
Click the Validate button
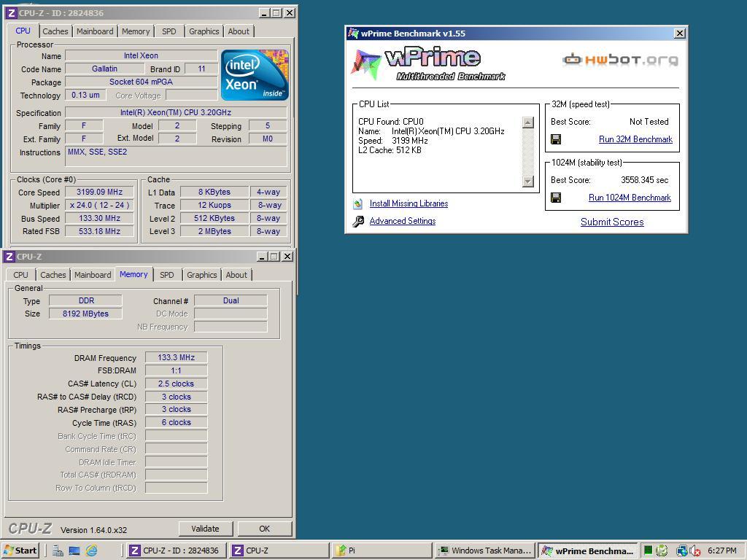(x=205, y=529)
